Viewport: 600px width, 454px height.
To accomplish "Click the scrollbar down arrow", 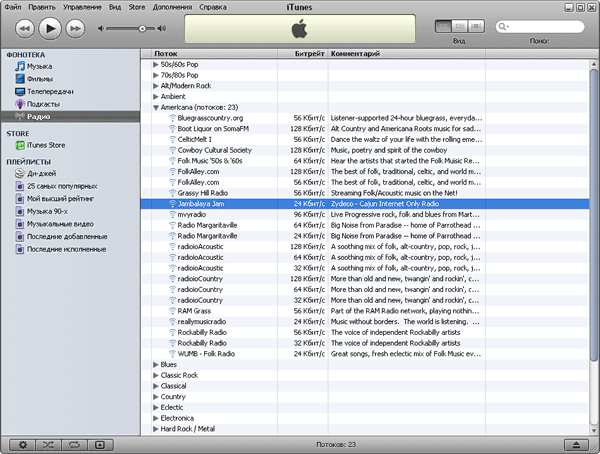I will point(593,431).
